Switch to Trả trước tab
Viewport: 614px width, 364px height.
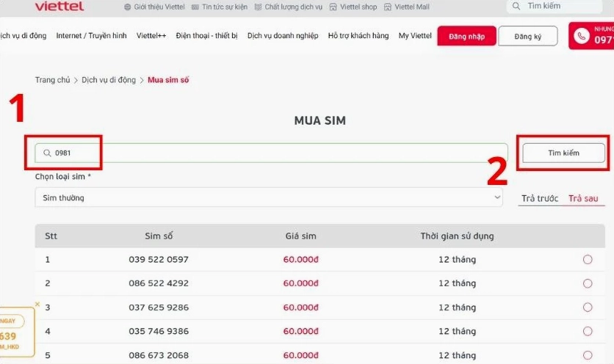pos(540,198)
